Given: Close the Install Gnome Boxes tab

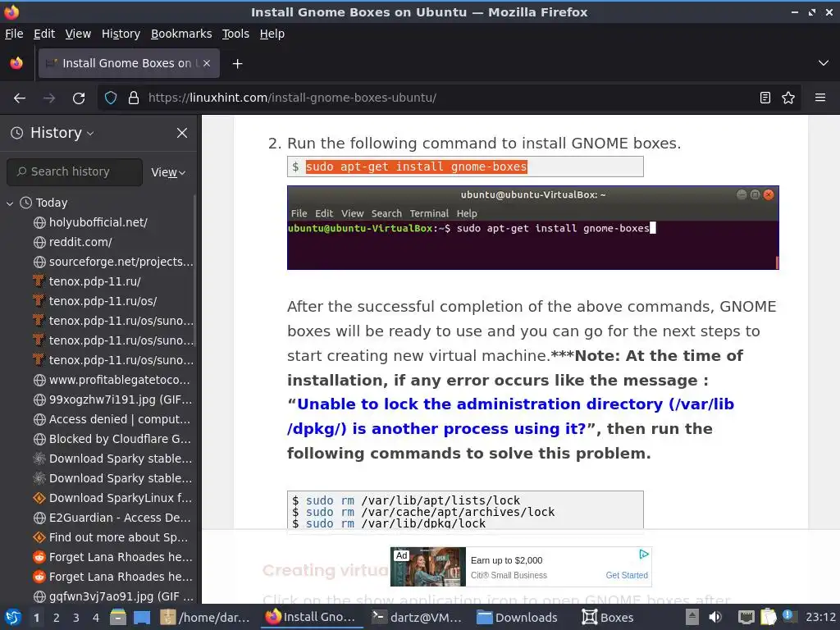Looking at the screenshot, I should tap(207, 63).
